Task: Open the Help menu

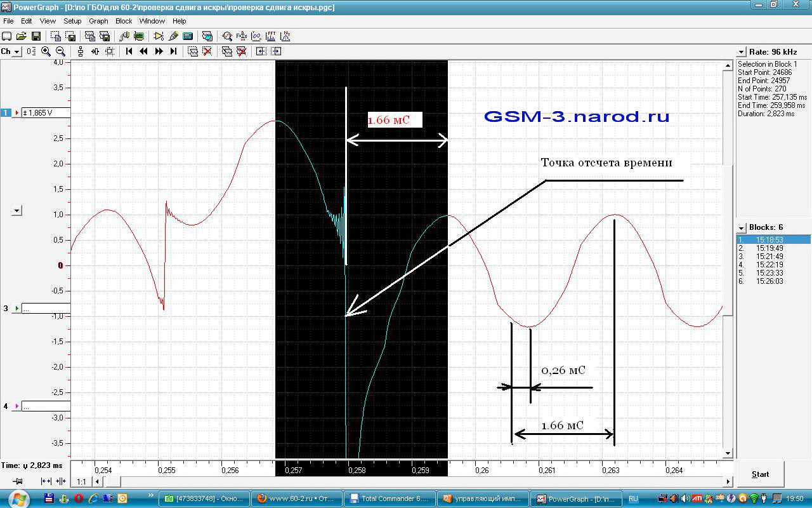Action: (x=180, y=21)
